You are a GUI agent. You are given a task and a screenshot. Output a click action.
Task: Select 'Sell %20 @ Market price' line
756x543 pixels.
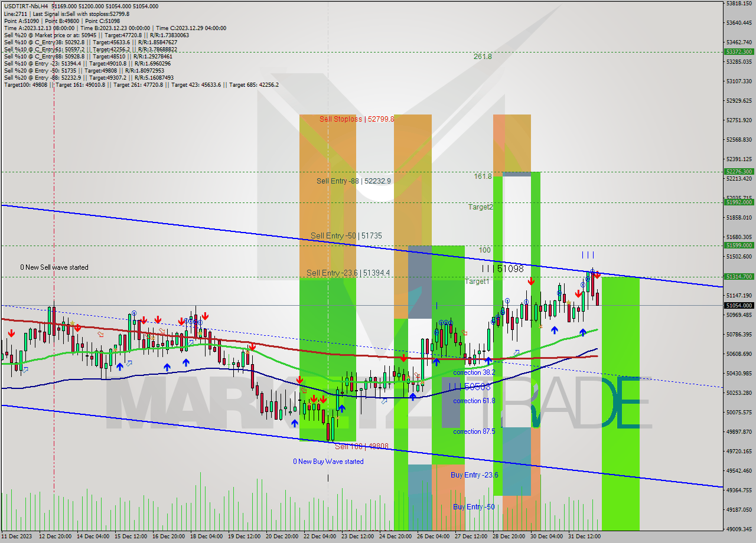pyautogui.click(x=96, y=35)
